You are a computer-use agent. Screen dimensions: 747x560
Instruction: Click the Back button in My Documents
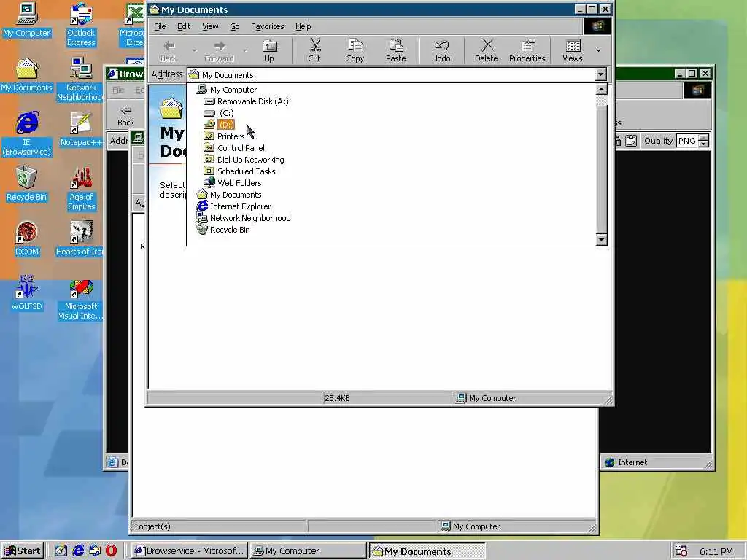(x=169, y=50)
